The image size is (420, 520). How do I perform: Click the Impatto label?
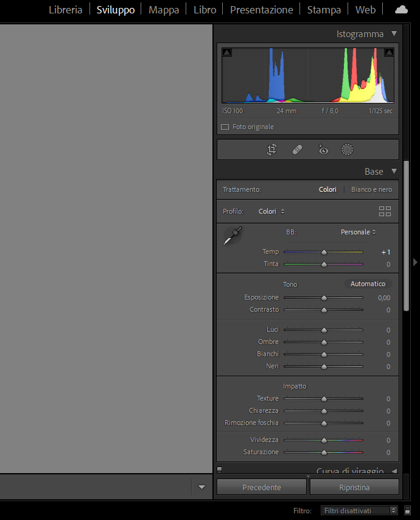(295, 386)
